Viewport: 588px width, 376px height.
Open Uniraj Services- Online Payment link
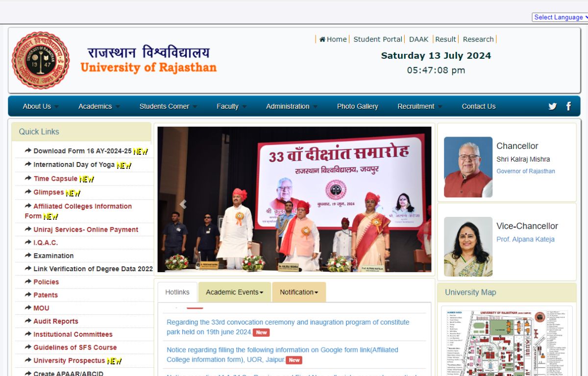[x=86, y=230]
